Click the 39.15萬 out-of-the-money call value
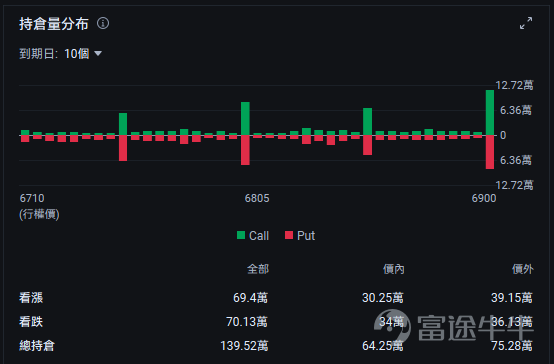554x364 pixels. point(512,298)
